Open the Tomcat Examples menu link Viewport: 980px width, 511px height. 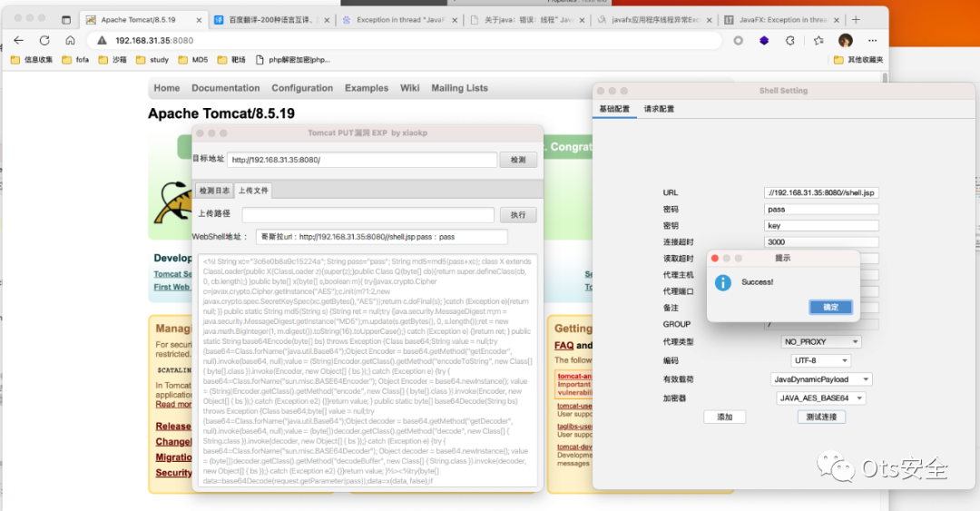[x=367, y=88]
